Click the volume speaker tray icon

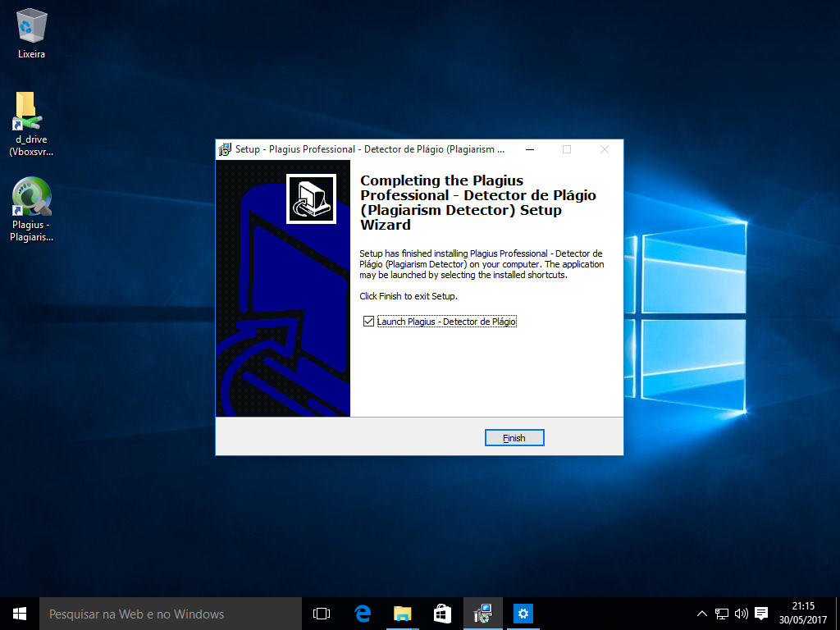tap(741, 614)
